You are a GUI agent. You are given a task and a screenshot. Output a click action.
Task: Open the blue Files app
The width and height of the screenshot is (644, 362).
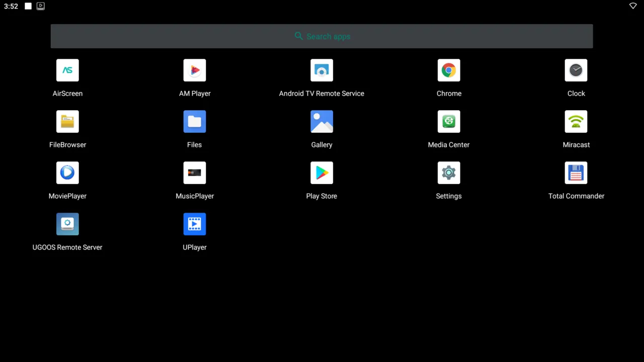point(195,122)
